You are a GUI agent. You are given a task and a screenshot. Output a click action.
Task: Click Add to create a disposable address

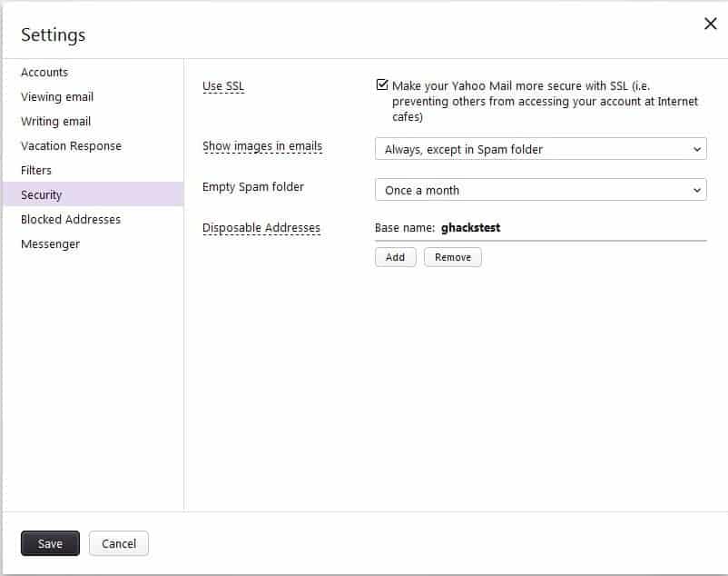pyautogui.click(x=395, y=257)
